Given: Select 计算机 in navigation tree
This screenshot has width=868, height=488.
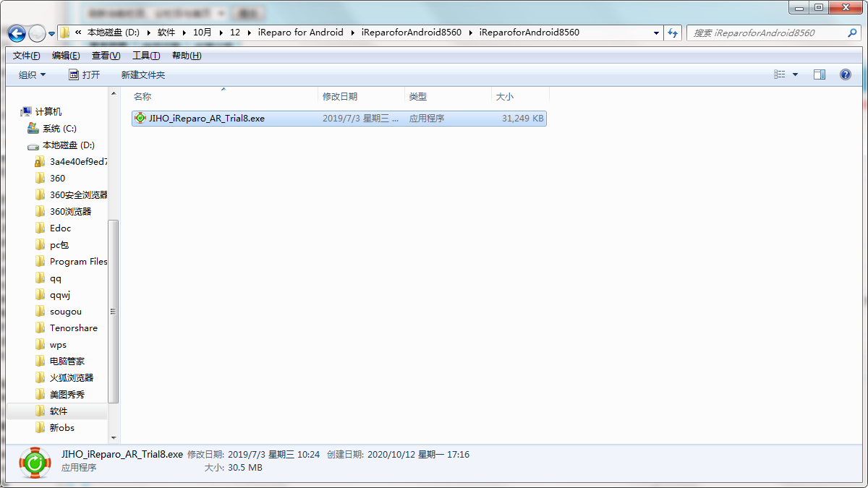Looking at the screenshot, I should [x=48, y=111].
